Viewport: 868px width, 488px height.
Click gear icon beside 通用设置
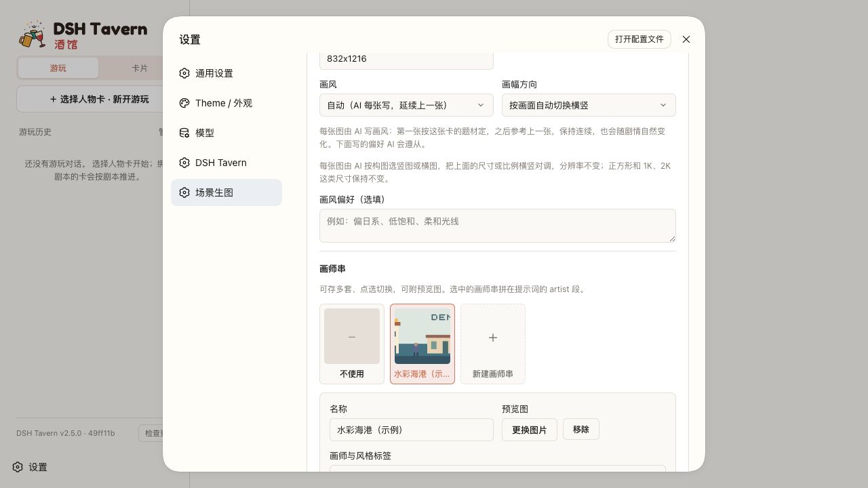(184, 73)
